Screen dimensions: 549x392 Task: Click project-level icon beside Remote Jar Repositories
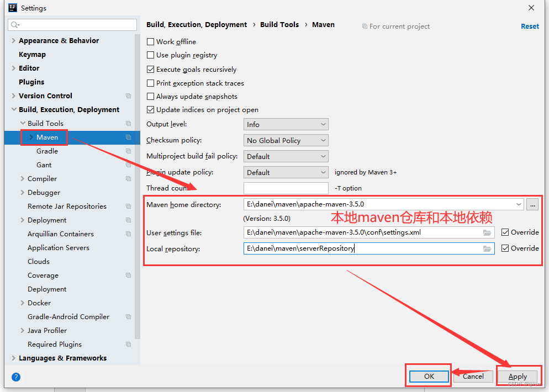click(129, 206)
